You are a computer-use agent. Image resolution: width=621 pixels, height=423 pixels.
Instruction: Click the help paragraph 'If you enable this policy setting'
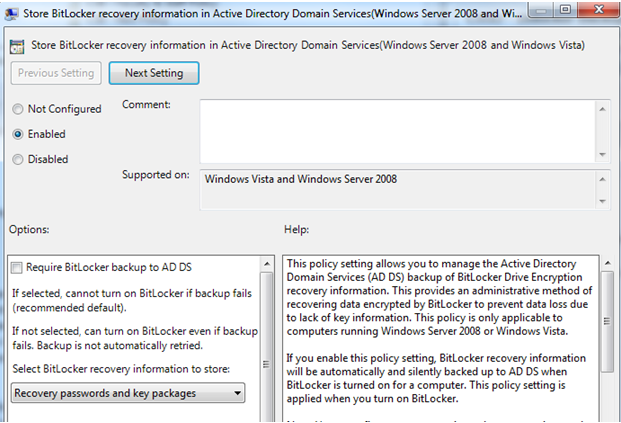pos(436,378)
